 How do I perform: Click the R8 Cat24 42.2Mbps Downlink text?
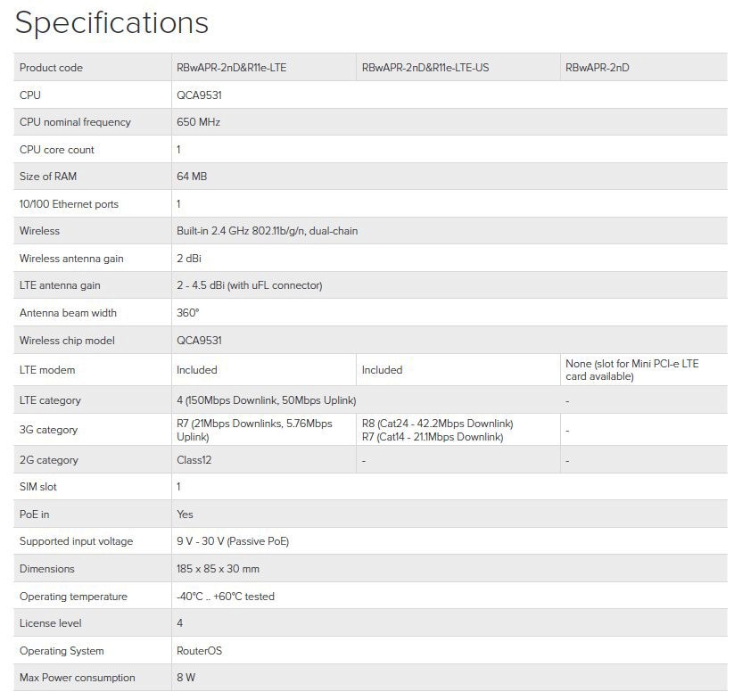pos(437,424)
